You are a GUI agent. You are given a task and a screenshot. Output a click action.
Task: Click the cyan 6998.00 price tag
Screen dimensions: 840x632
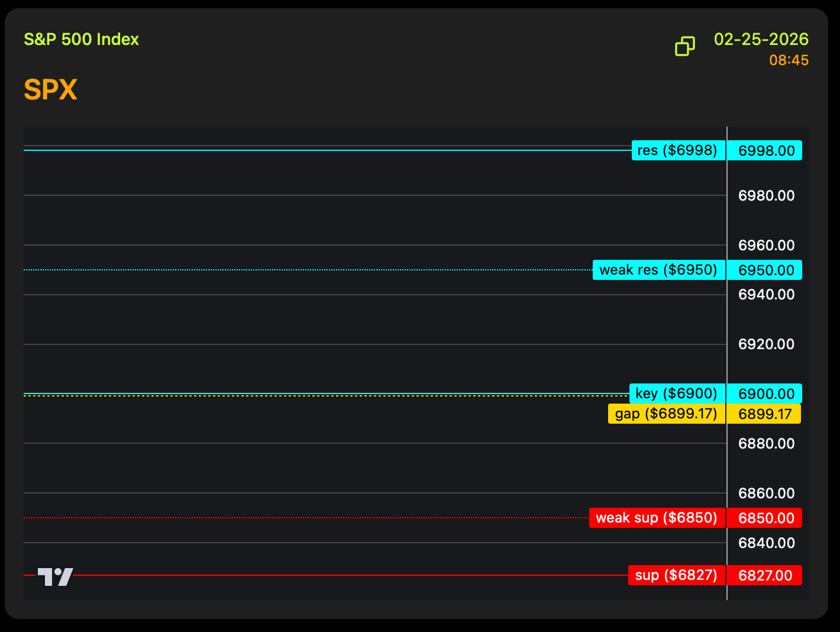point(766,151)
